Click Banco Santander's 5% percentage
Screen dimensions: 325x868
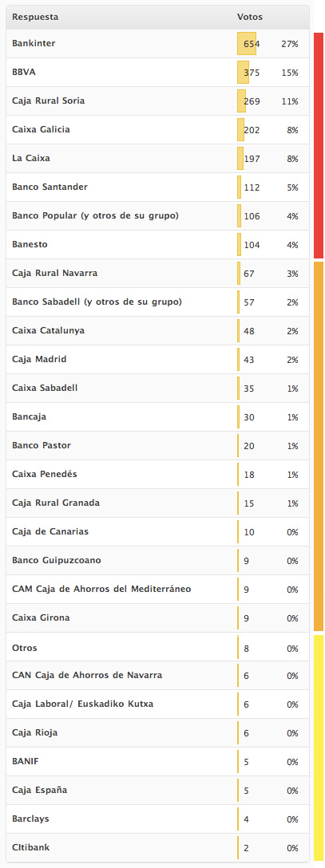click(x=293, y=187)
